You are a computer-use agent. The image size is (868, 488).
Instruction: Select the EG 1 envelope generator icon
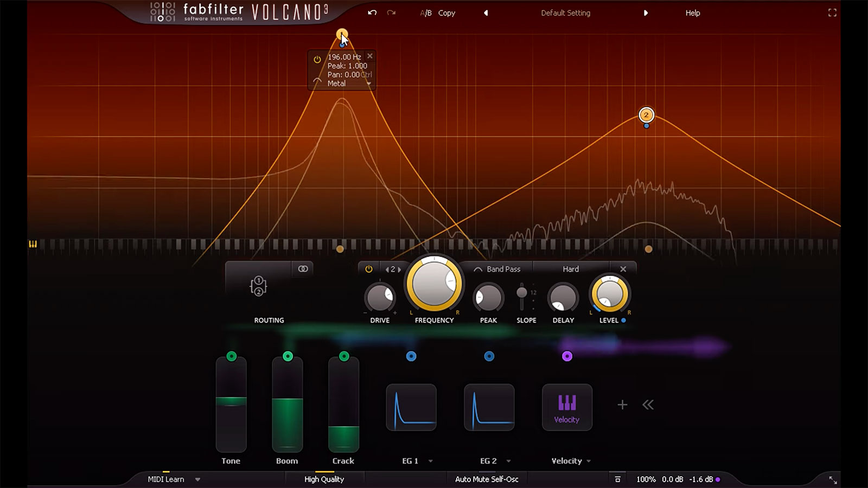click(x=411, y=407)
